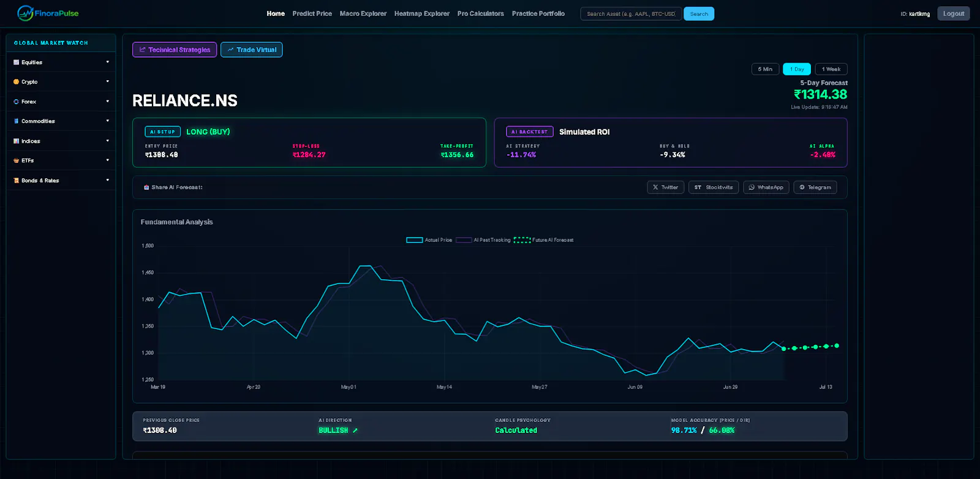Image resolution: width=980 pixels, height=479 pixels.
Task: Open Pro Calculators page
Action: [x=481, y=13]
